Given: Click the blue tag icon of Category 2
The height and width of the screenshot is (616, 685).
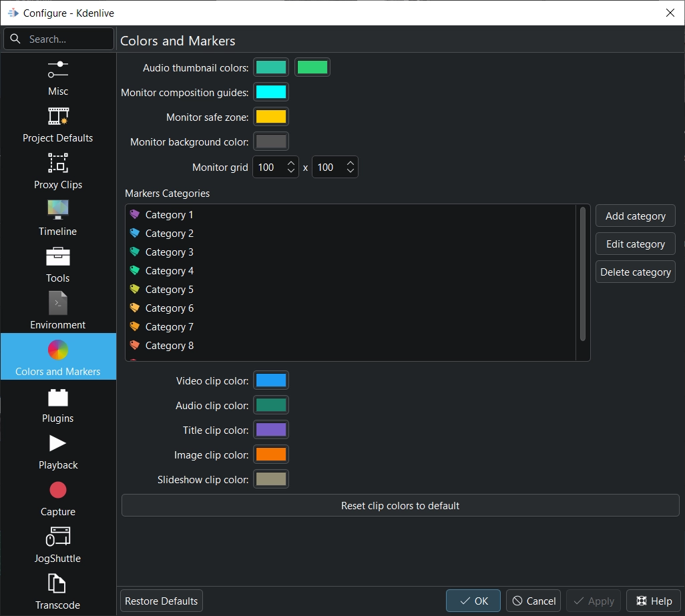Looking at the screenshot, I should [x=135, y=233].
